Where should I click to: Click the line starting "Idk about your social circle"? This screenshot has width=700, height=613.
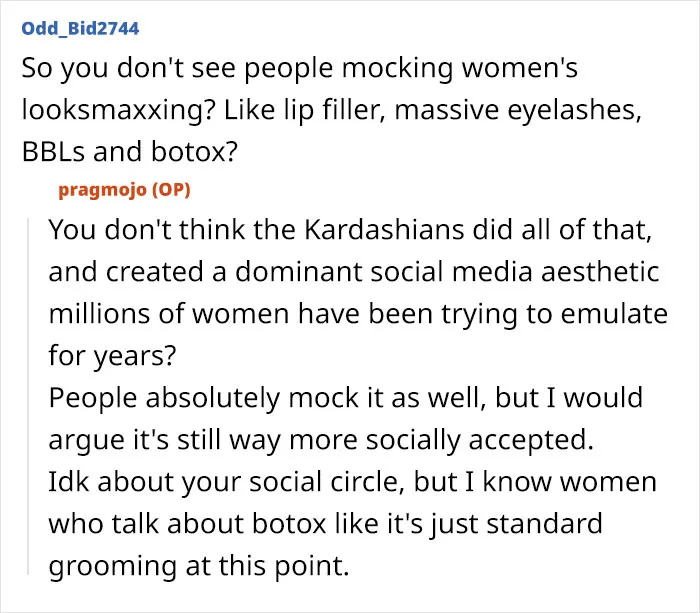tap(352, 482)
